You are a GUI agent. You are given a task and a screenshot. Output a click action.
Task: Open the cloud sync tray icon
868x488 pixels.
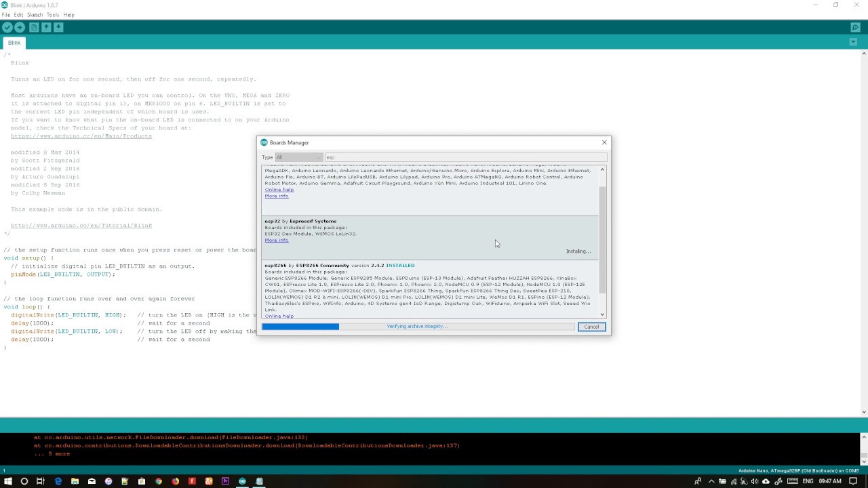pos(766,481)
